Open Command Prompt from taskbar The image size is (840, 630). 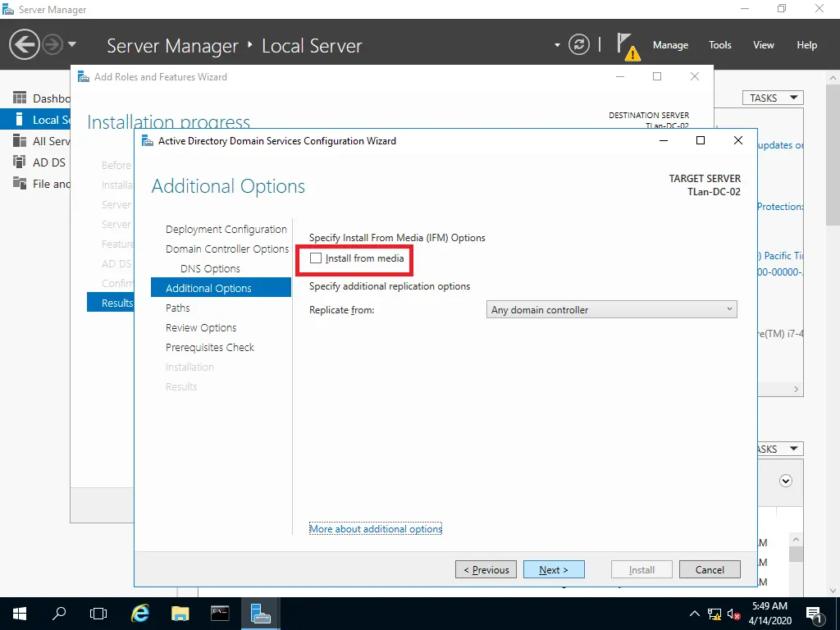point(220,614)
